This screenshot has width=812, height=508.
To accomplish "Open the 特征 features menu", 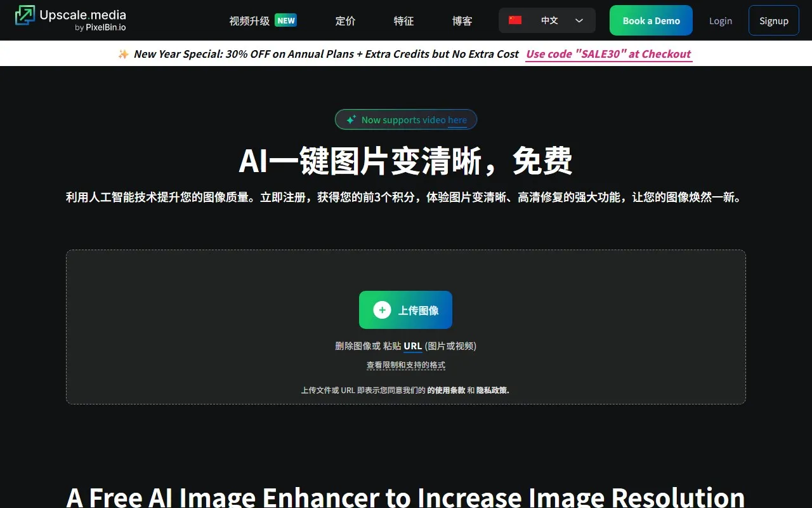I will [403, 21].
